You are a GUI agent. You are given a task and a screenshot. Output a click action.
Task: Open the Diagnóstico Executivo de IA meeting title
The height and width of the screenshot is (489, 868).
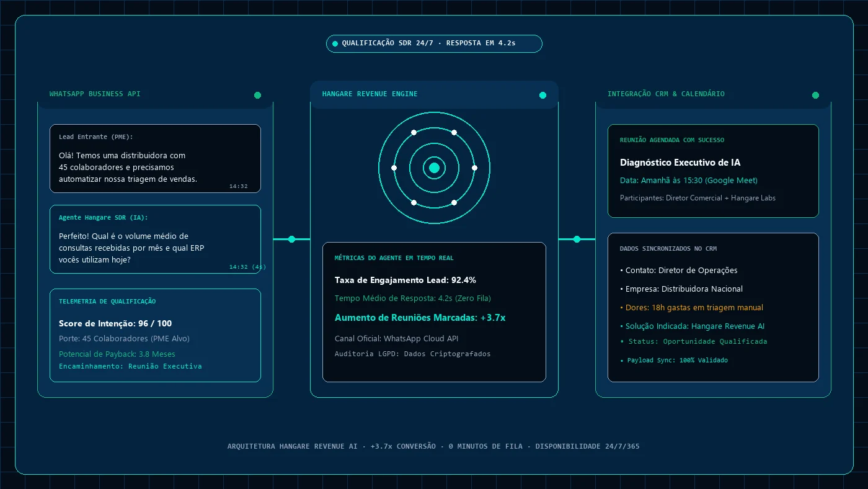click(680, 163)
